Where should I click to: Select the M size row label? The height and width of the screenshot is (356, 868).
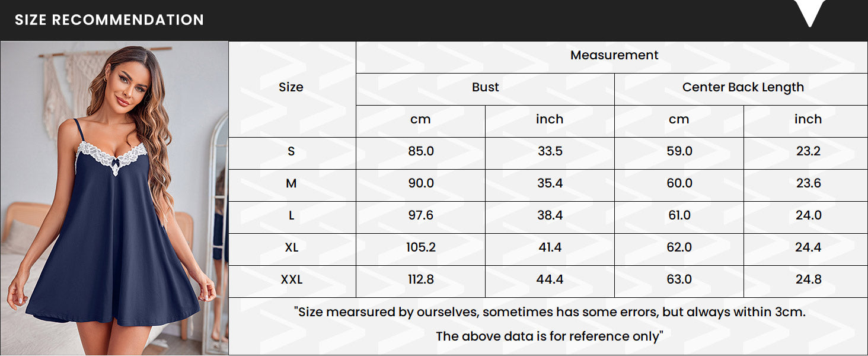click(291, 183)
